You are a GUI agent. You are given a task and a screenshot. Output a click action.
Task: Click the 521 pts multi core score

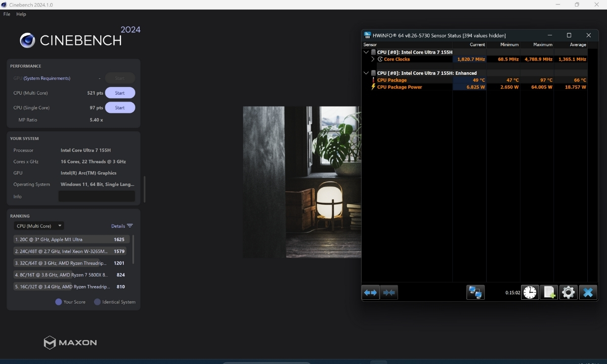(95, 93)
